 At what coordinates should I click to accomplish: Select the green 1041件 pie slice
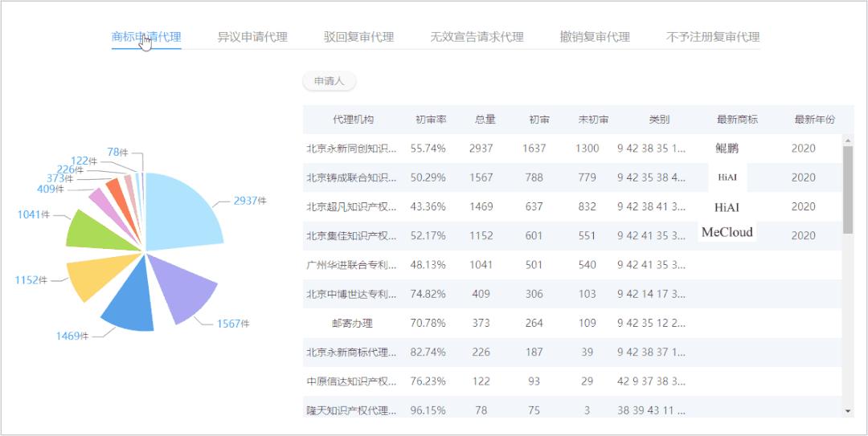pos(97,232)
